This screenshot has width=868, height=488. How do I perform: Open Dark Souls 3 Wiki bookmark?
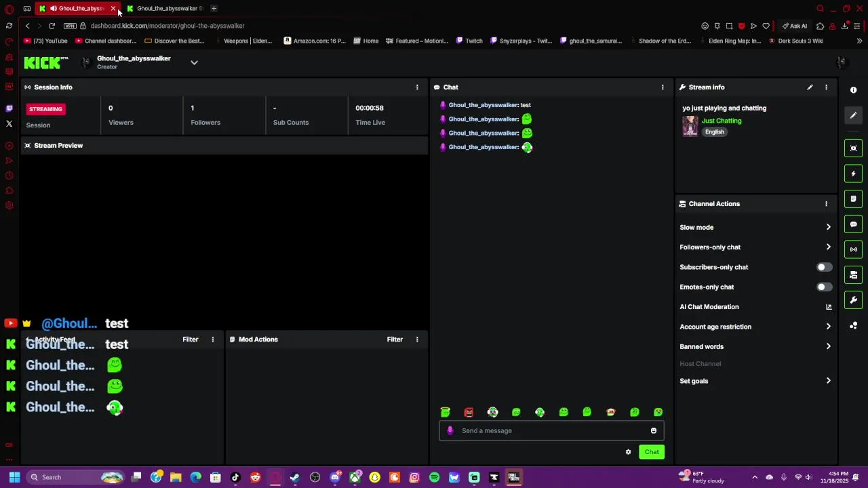click(x=797, y=41)
